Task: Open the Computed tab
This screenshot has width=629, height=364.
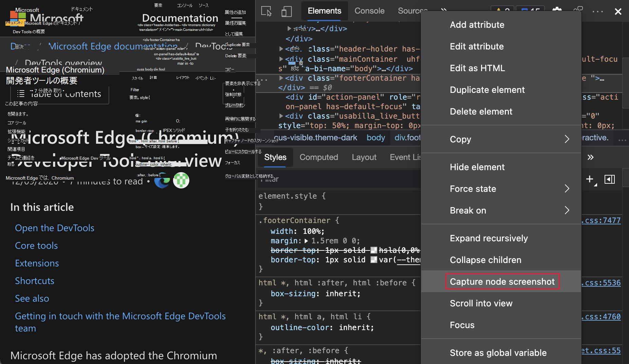Action: coord(319,157)
